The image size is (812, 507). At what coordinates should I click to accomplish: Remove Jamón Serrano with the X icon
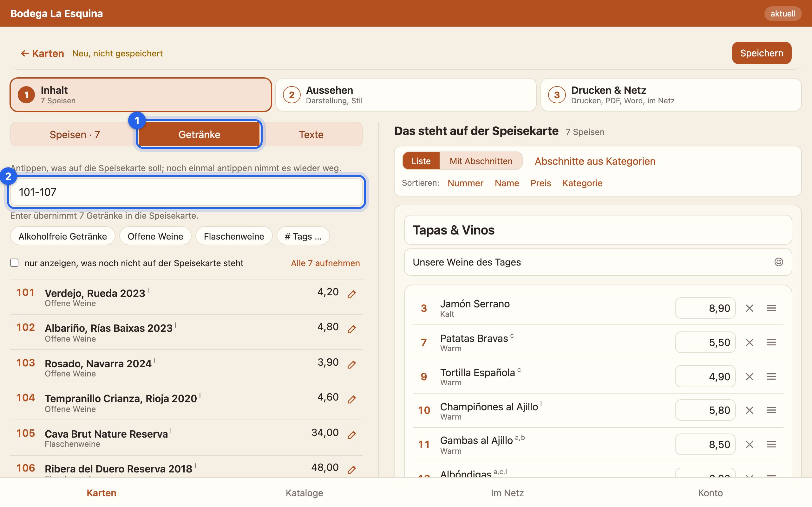749,308
